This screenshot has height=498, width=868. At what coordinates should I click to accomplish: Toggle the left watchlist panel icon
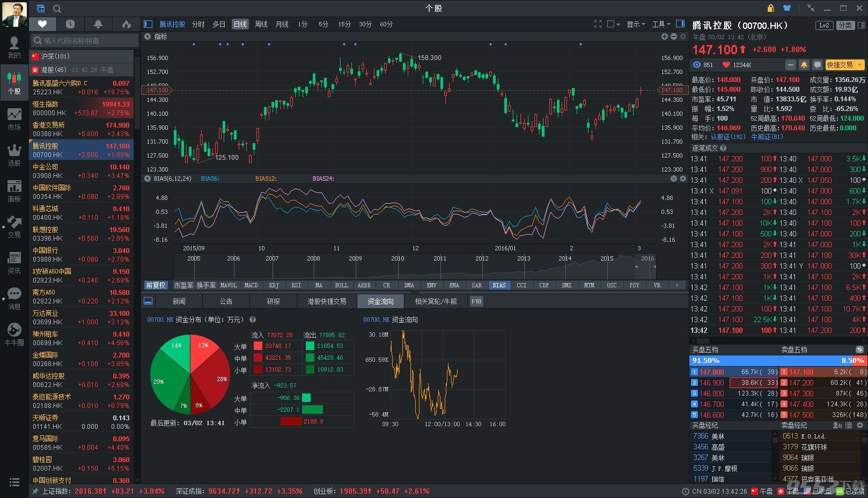point(148,24)
